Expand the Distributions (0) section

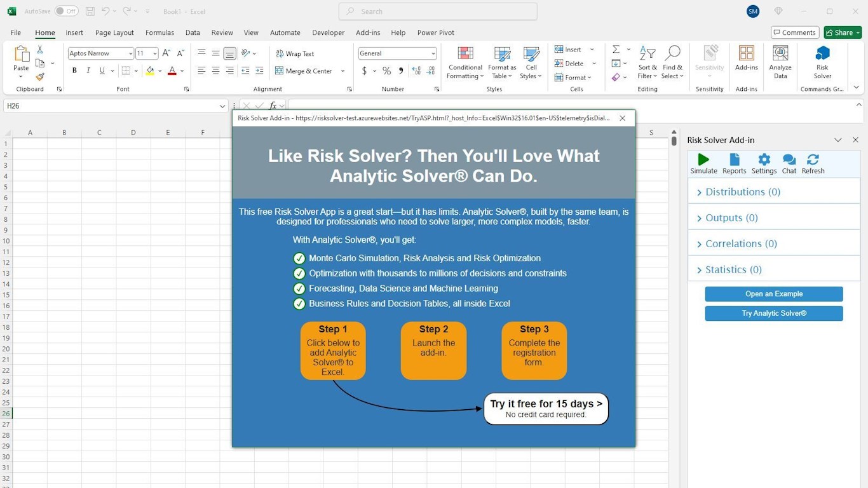pos(774,192)
